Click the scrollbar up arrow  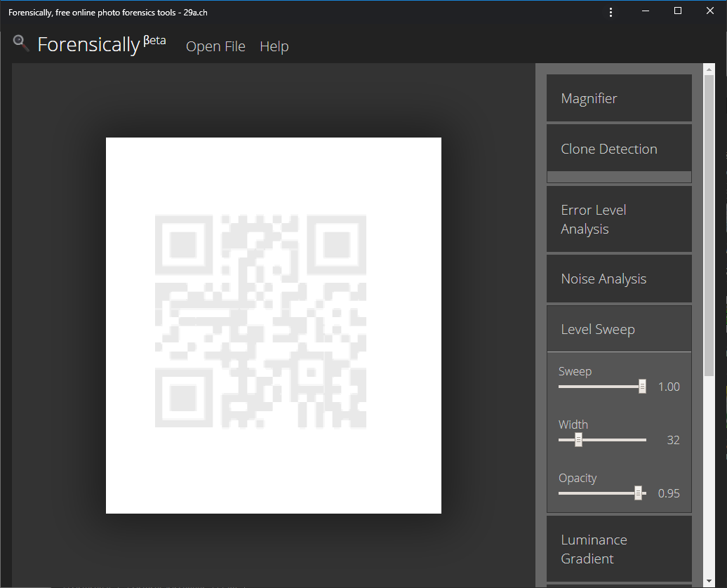pyautogui.click(x=709, y=69)
